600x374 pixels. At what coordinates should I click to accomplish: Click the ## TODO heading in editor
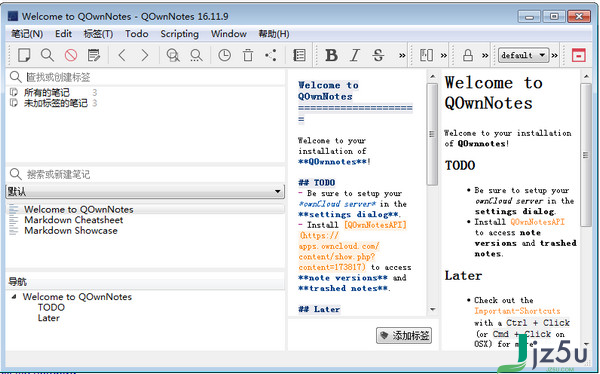(317, 183)
